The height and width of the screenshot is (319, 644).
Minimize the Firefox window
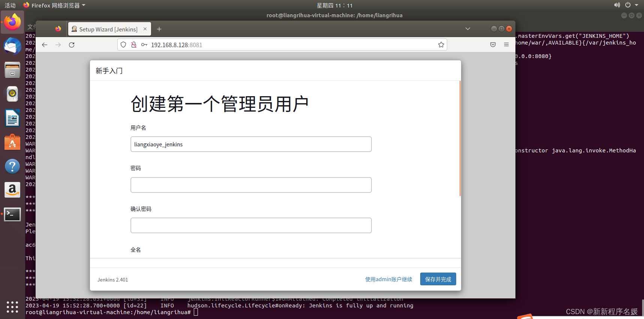[x=494, y=29]
